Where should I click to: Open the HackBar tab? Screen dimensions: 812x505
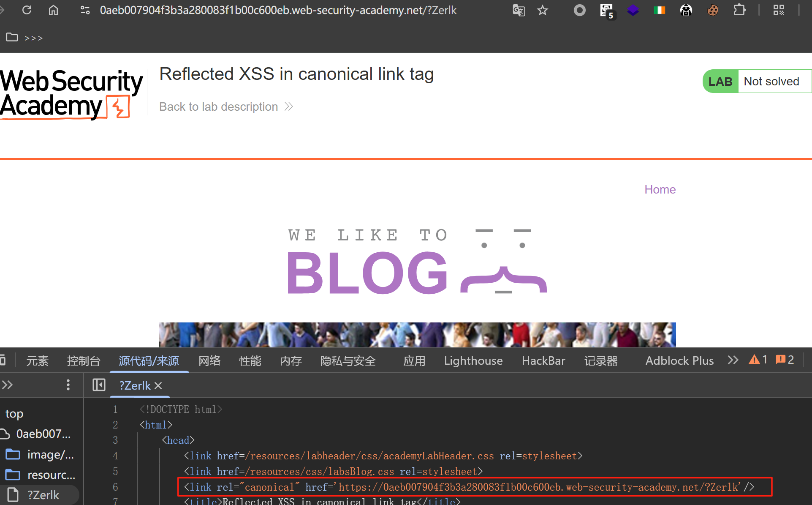543,360
